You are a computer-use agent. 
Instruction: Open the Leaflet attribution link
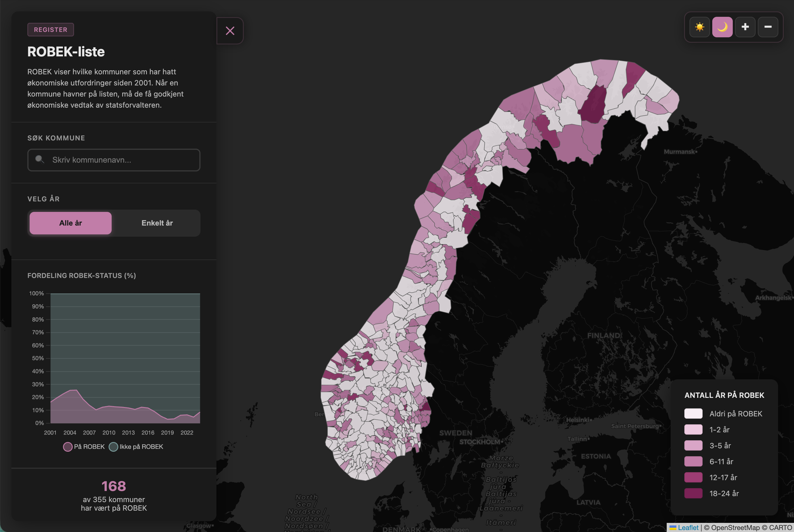tap(688, 528)
